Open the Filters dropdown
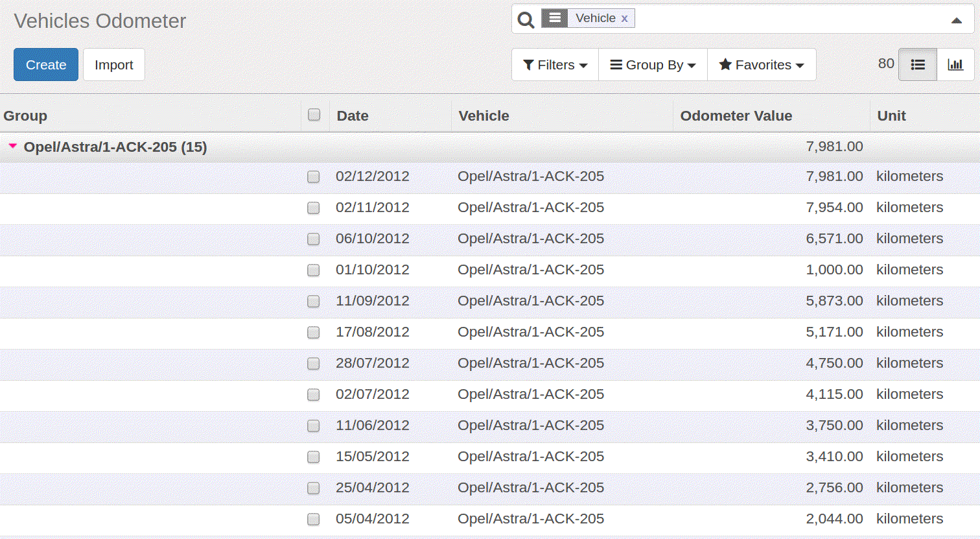 tap(555, 65)
